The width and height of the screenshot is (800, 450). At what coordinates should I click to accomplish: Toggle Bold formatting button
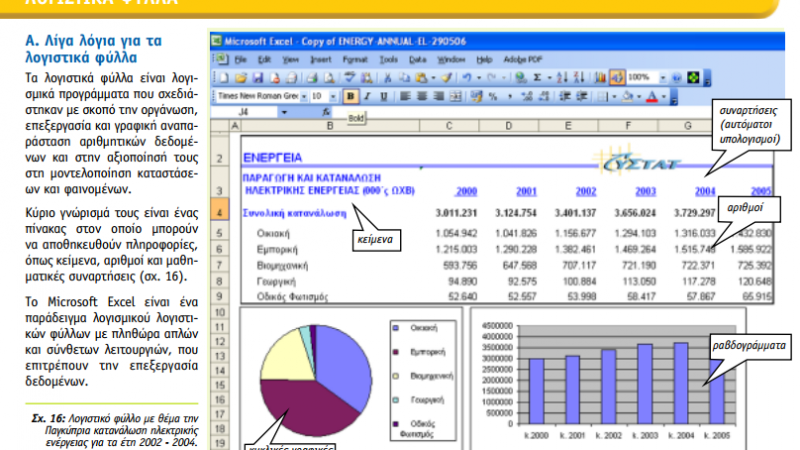351,96
